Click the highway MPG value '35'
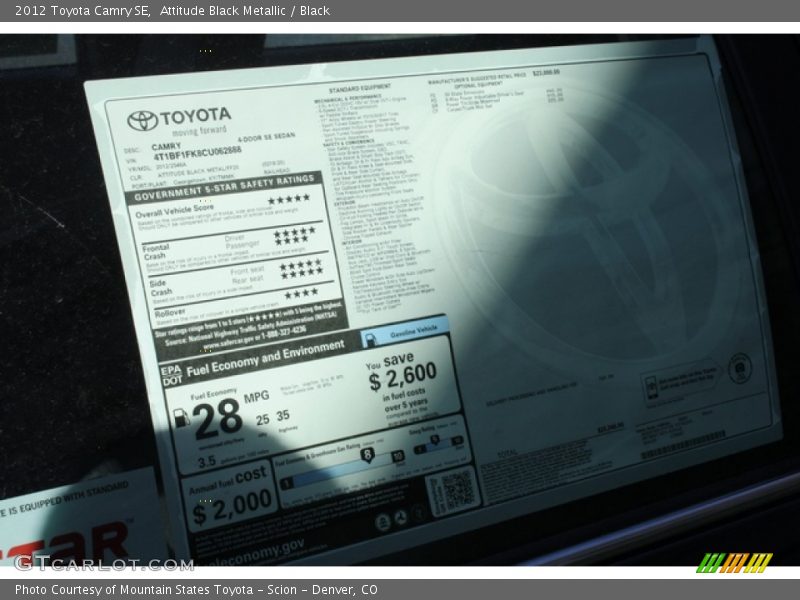The width and height of the screenshot is (800, 600). pyautogui.click(x=283, y=415)
